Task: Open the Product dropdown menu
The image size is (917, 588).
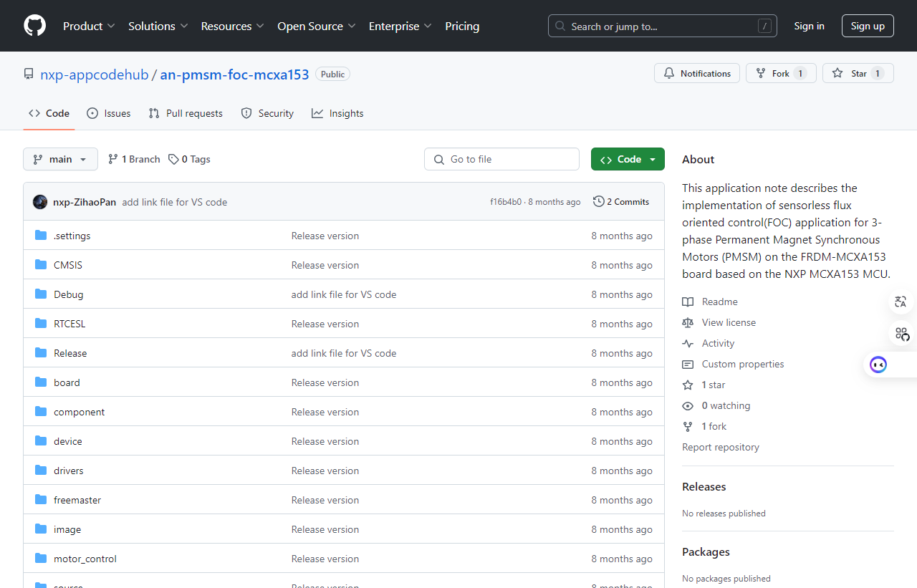Action: pos(89,26)
